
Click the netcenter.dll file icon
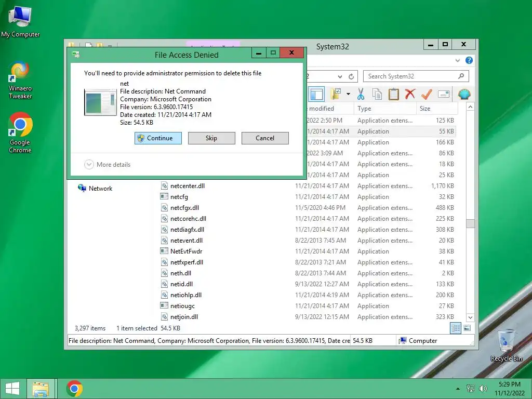(164, 185)
